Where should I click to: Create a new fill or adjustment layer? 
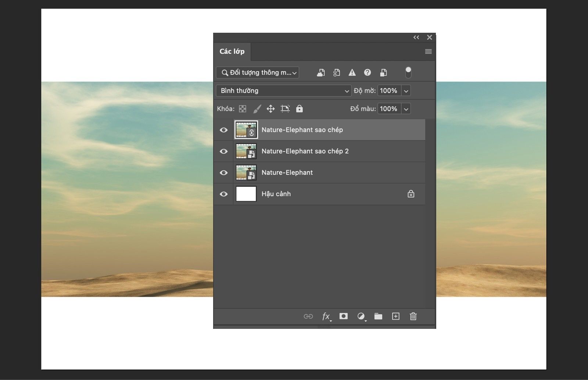pyautogui.click(x=362, y=316)
